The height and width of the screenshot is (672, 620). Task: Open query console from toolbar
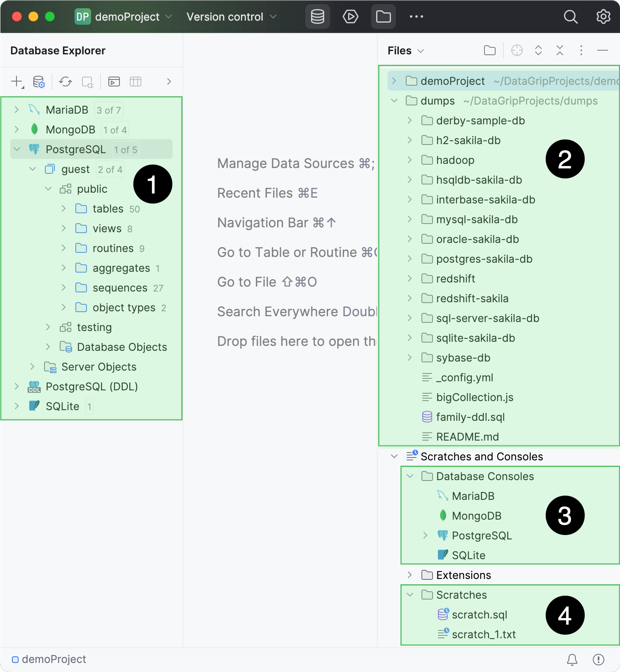[x=114, y=82]
